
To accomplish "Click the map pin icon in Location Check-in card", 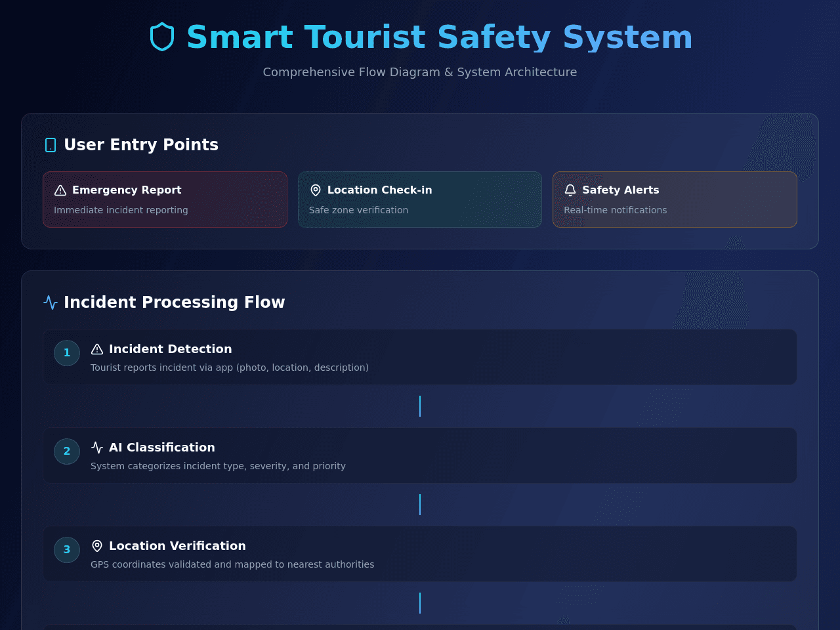I will [316, 190].
